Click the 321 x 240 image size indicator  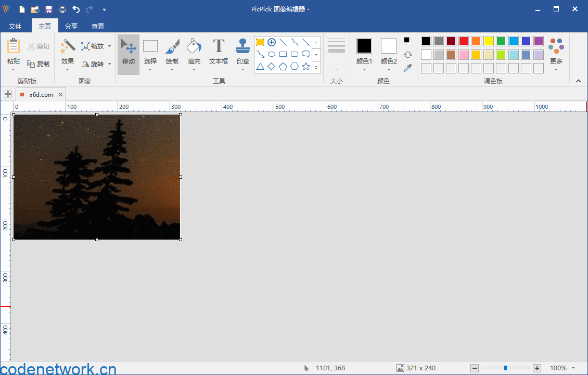coord(416,368)
